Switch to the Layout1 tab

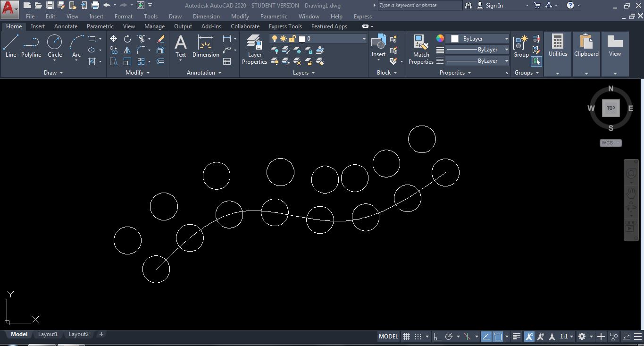48,334
